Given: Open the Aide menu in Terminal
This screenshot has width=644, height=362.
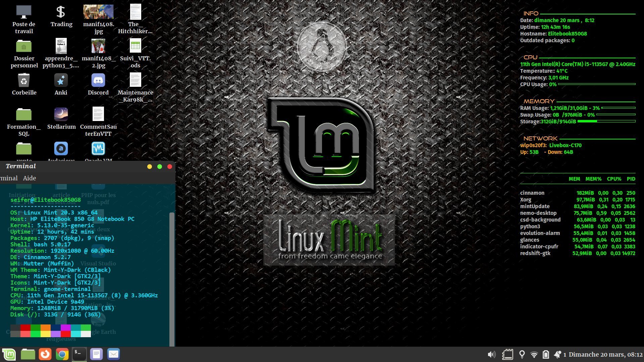Looking at the screenshot, I should 30,178.
